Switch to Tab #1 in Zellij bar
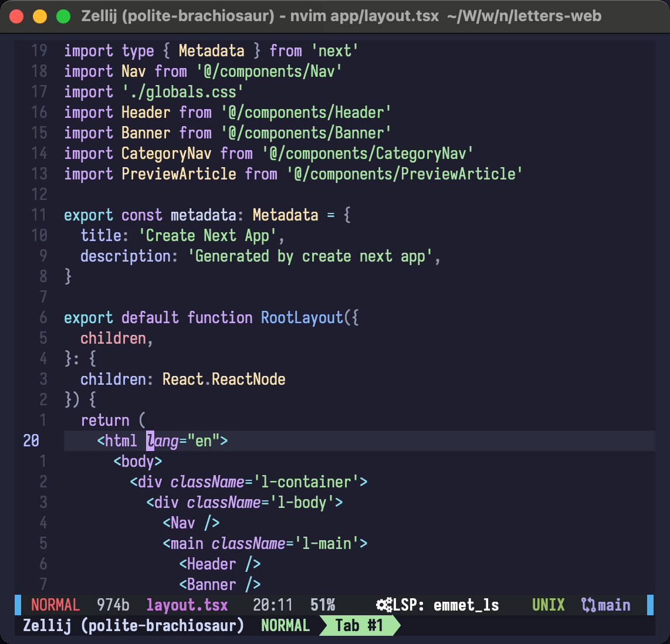Viewport: 670px width, 644px height. [x=358, y=626]
